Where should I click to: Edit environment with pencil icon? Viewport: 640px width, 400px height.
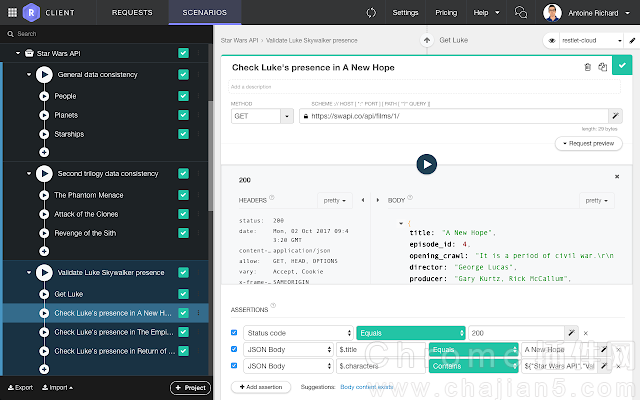pyautogui.click(x=632, y=40)
